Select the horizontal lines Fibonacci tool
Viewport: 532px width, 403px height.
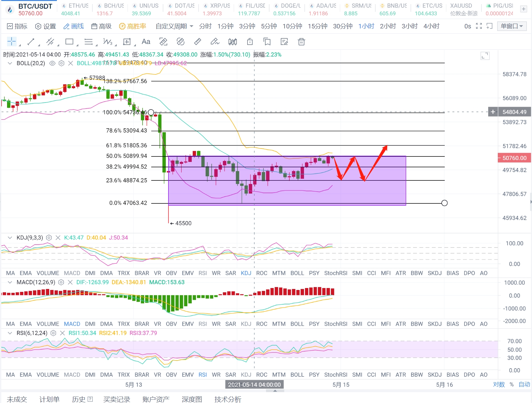tap(89, 42)
